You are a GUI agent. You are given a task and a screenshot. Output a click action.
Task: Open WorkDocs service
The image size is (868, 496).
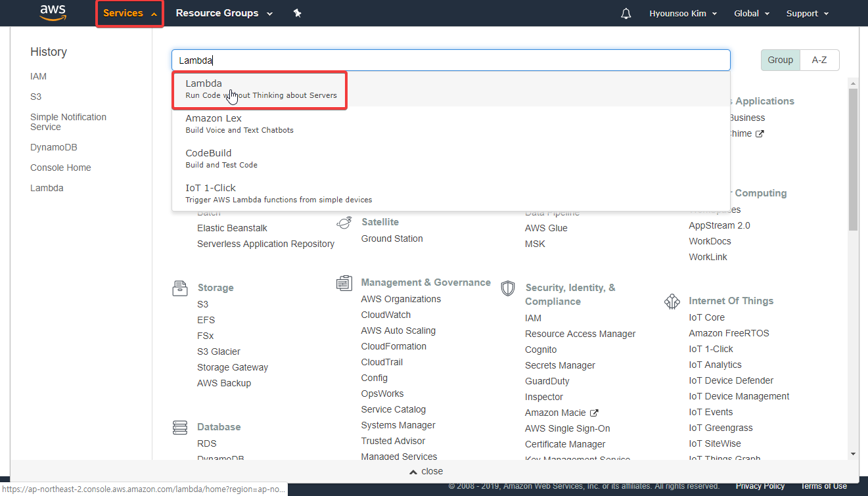tap(710, 241)
